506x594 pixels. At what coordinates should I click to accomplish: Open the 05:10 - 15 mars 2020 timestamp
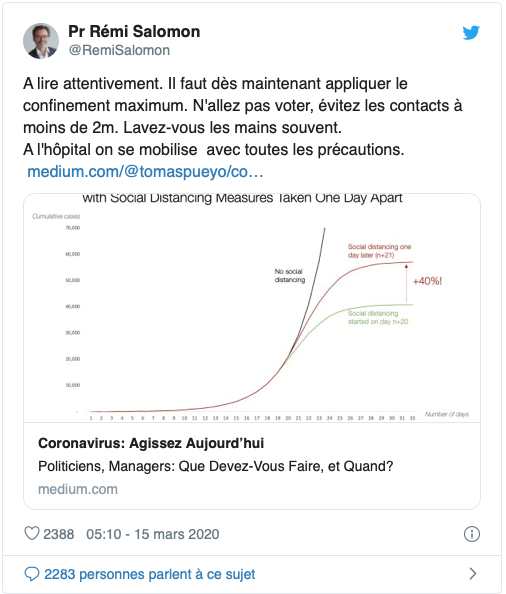pyautogui.click(x=153, y=534)
